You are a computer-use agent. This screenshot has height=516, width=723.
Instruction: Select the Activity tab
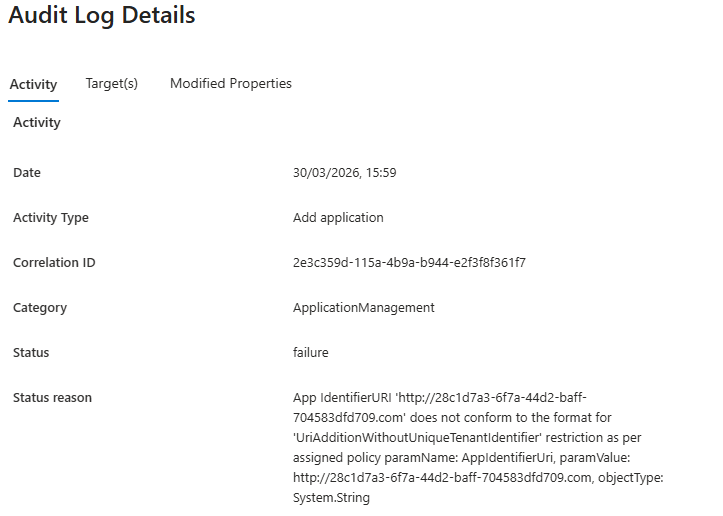click(33, 85)
